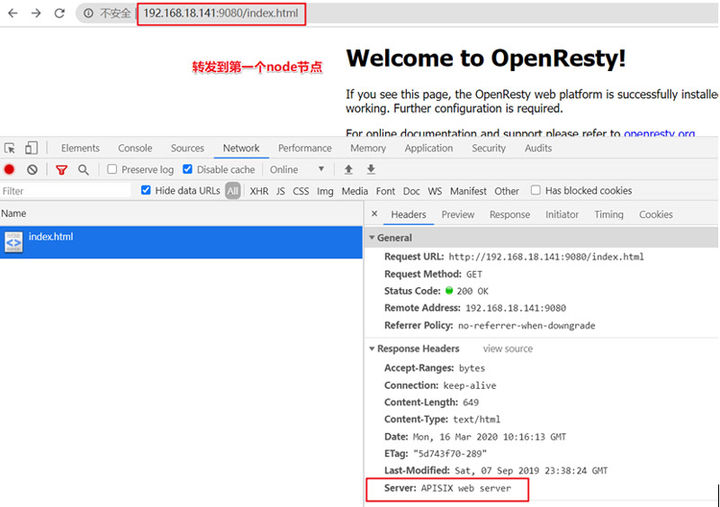Follow the openresty.org link
Screen dimensions: 720x507
(x=659, y=134)
